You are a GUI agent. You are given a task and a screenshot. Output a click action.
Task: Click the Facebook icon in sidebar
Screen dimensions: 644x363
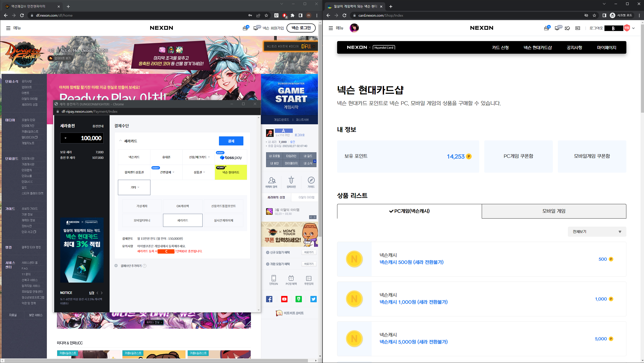click(269, 299)
